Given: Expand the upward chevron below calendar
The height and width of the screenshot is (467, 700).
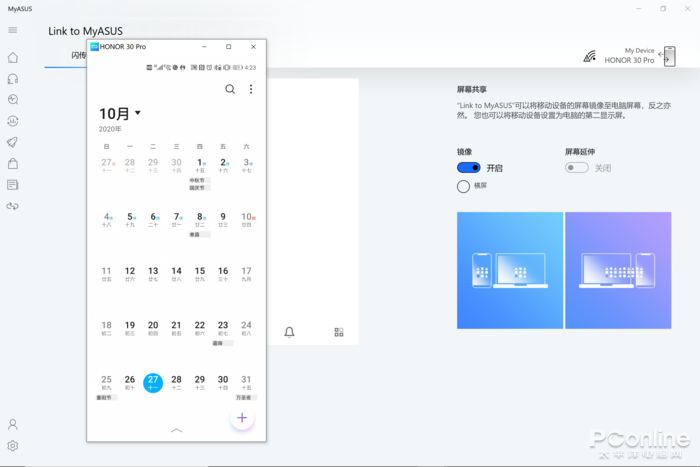Looking at the screenshot, I should tap(177, 430).
